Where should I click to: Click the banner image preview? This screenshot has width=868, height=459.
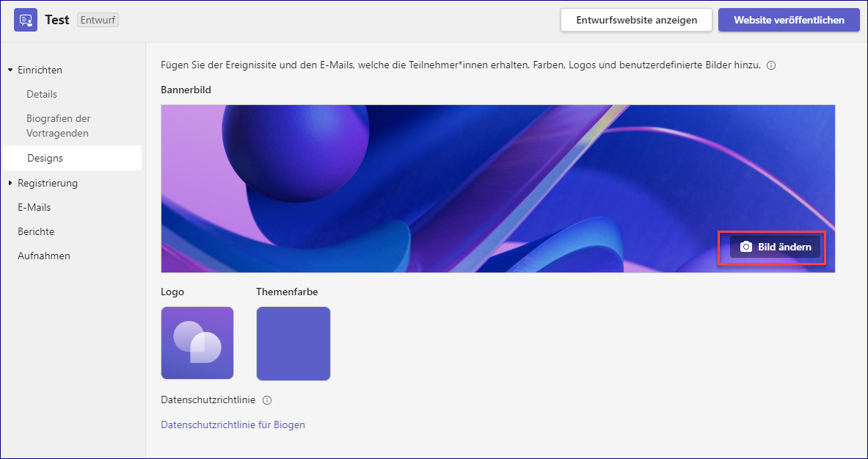pos(497,189)
